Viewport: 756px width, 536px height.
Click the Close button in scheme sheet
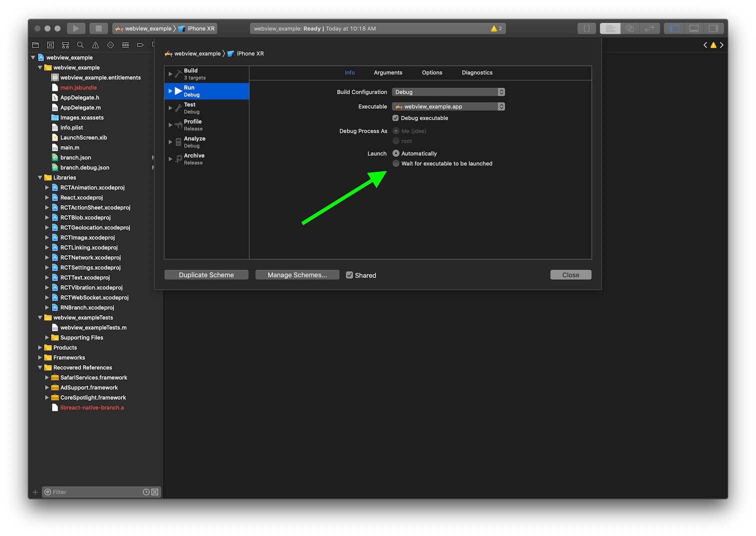570,275
